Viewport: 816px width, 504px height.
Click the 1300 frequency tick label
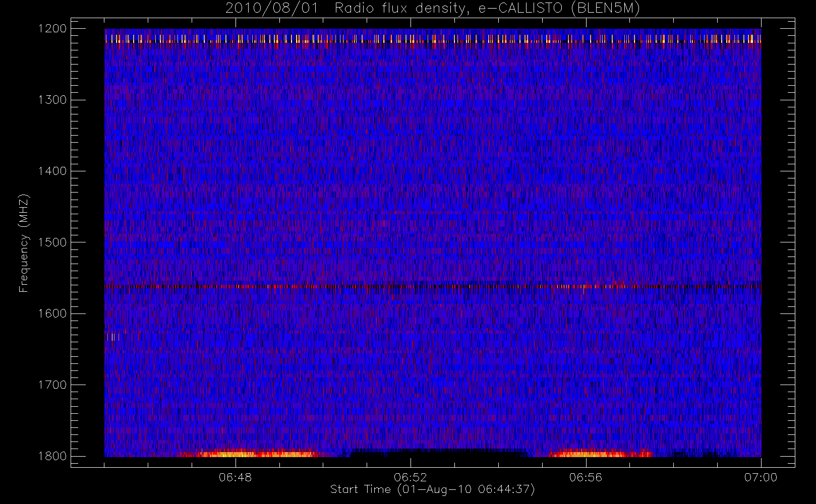pyautogui.click(x=52, y=100)
